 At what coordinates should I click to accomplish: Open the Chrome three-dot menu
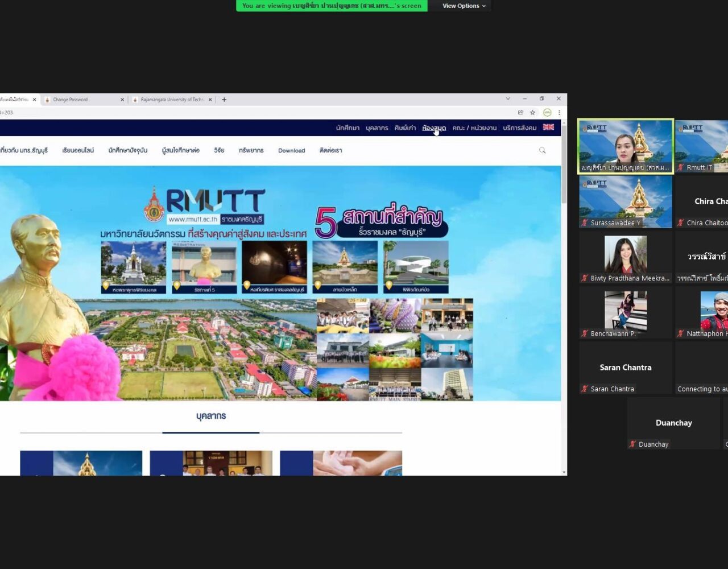tap(559, 113)
